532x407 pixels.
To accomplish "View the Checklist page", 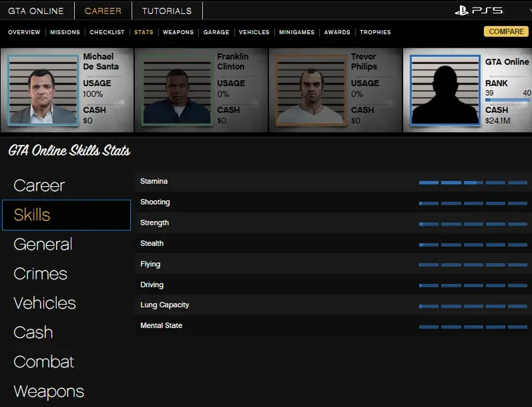I will tap(107, 32).
